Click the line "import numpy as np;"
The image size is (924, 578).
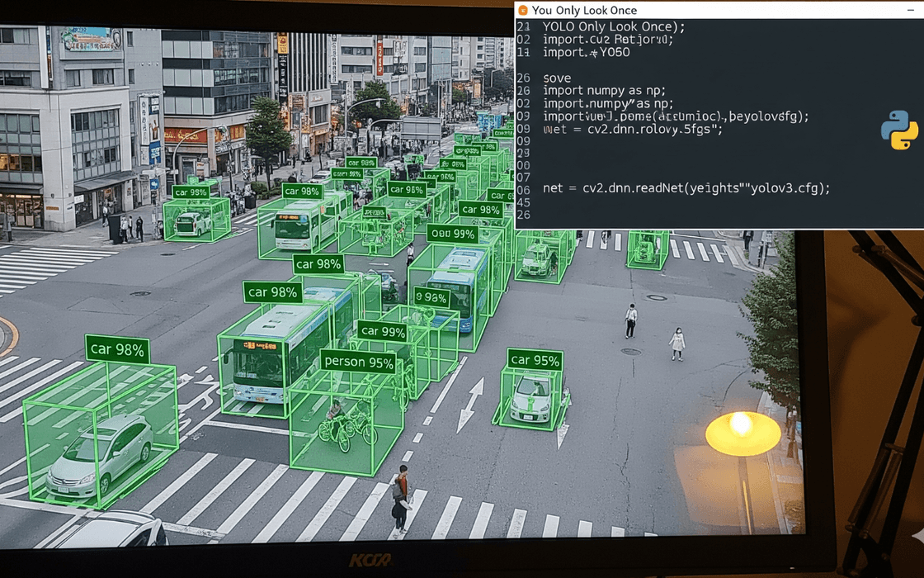pos(603,90)
